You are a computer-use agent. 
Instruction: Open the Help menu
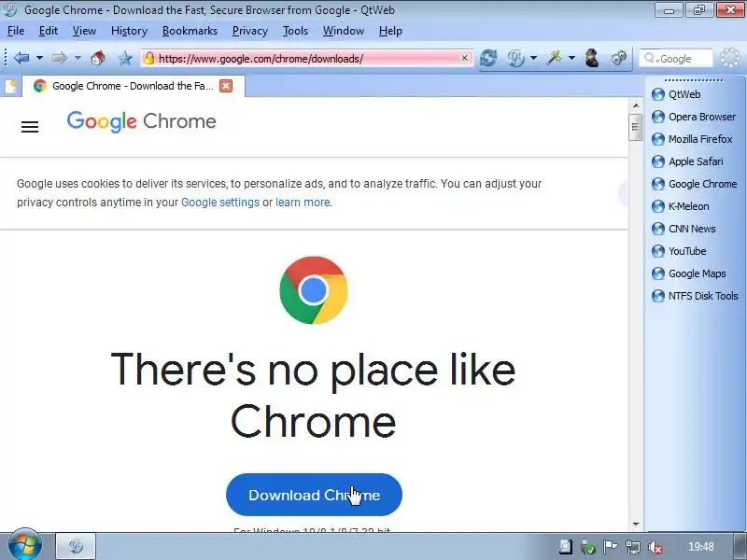(x=390, y=31)
